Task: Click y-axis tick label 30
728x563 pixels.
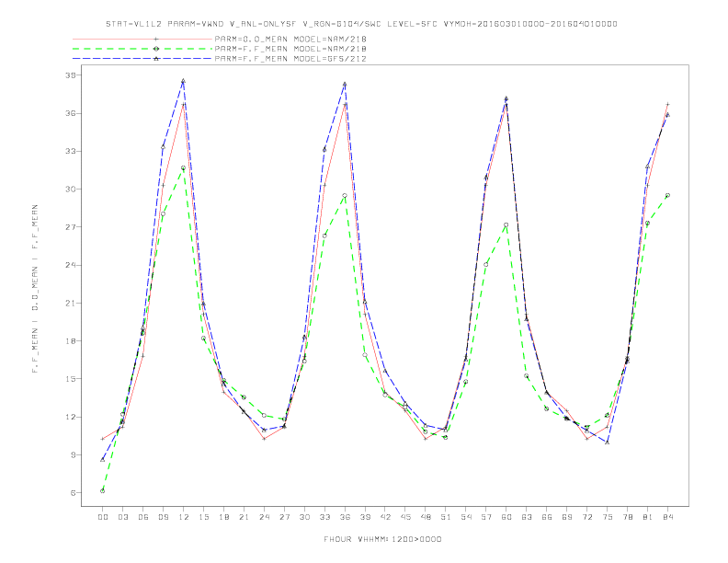Action: tap(70, 190)
